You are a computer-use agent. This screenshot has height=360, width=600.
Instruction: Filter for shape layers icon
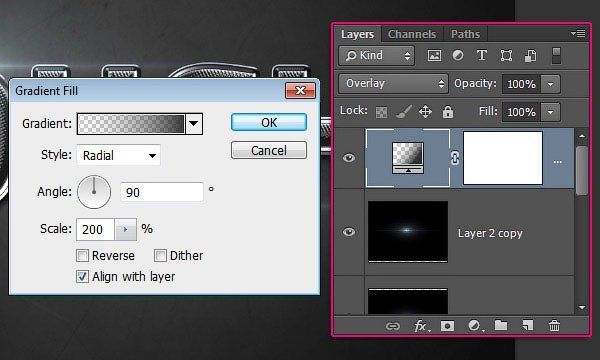click(506, 56)
